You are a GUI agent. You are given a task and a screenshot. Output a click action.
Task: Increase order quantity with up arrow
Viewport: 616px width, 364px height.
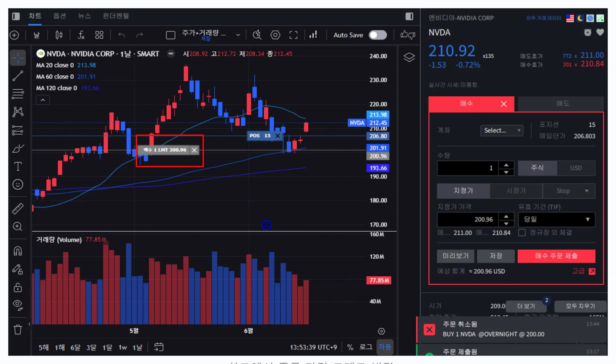pyautogui.click(x=506, y=165)
